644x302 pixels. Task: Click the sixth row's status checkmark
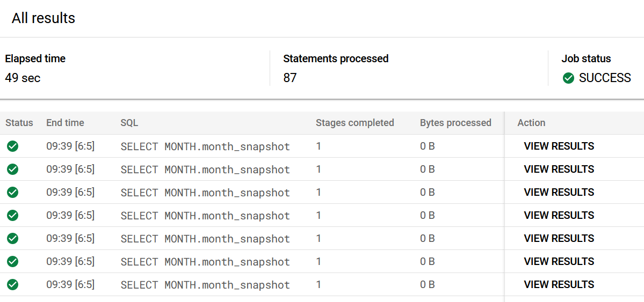click(13, 261)
